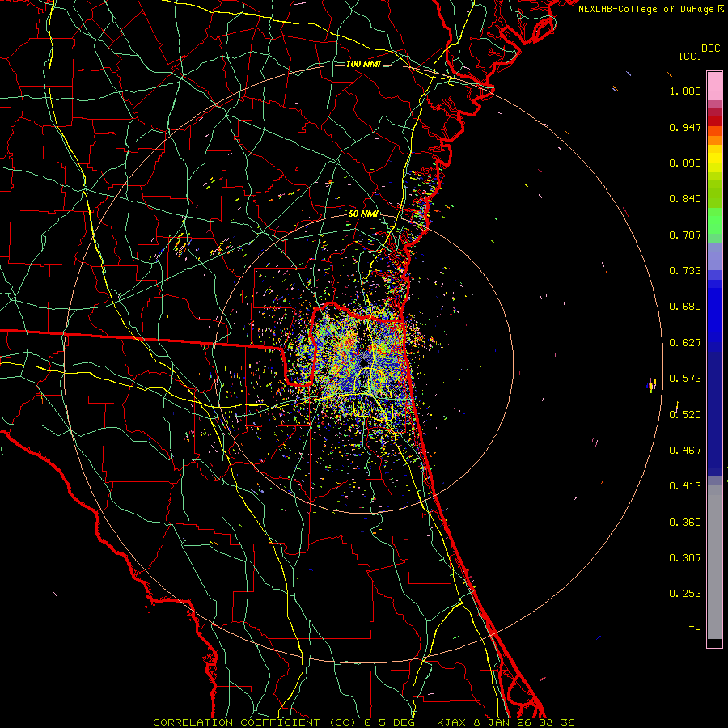Click the 50 NMI range ring label
The image size is (728, 728).
pyautogui.click(x=363, y=214)
